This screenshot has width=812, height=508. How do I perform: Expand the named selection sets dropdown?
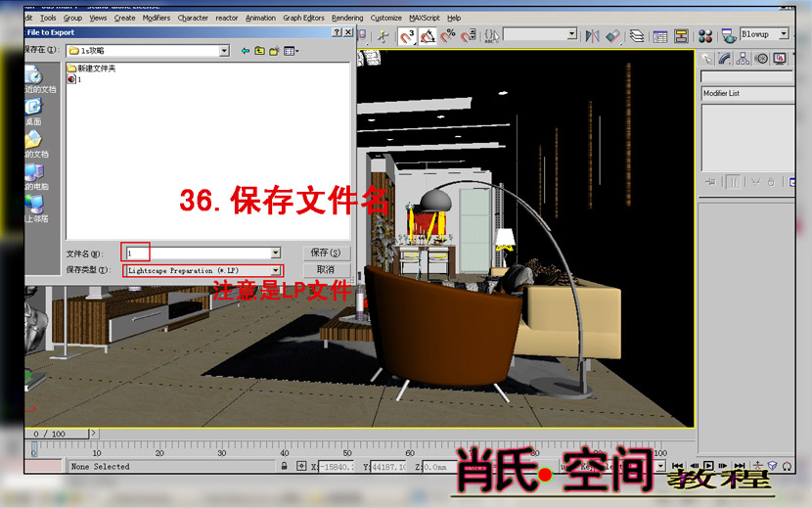[x=571, y=34]
